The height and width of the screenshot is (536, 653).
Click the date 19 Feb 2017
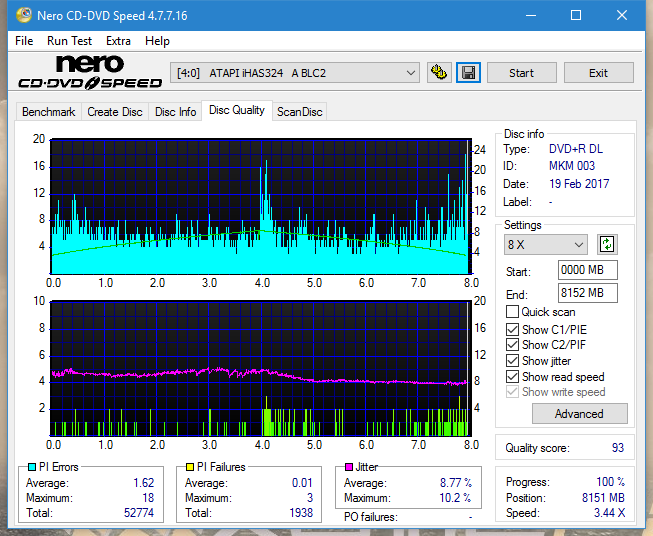[x=579, y=184]
